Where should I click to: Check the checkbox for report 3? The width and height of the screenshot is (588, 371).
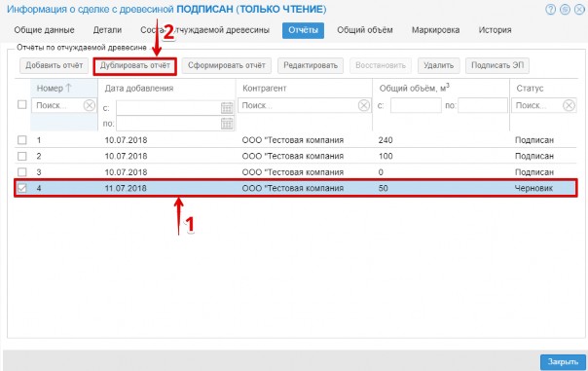[22, 172]
